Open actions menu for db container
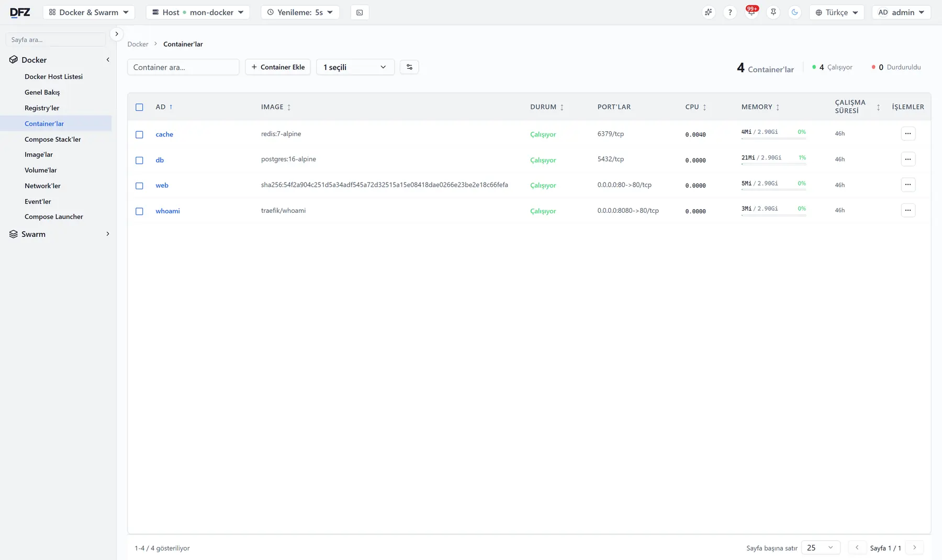Image resolution: width=942 pixels, height=560 pixels. tap(908, 159)
